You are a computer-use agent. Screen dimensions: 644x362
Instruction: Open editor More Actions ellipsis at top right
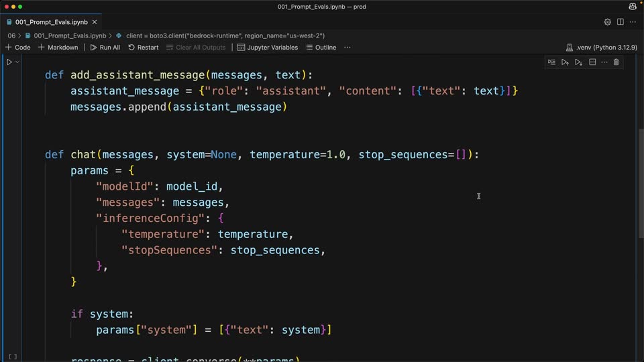coord(633,22)
